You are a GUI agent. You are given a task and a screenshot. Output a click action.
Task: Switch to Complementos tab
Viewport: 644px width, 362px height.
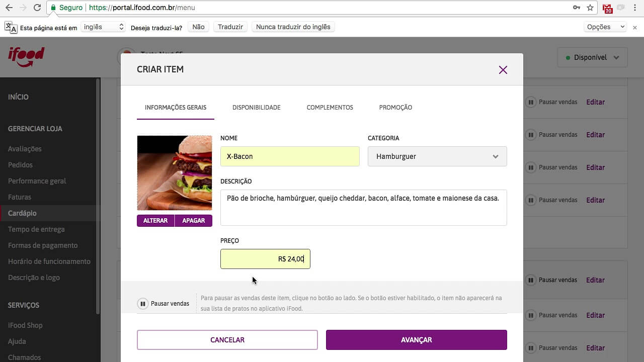pos(330,108)
